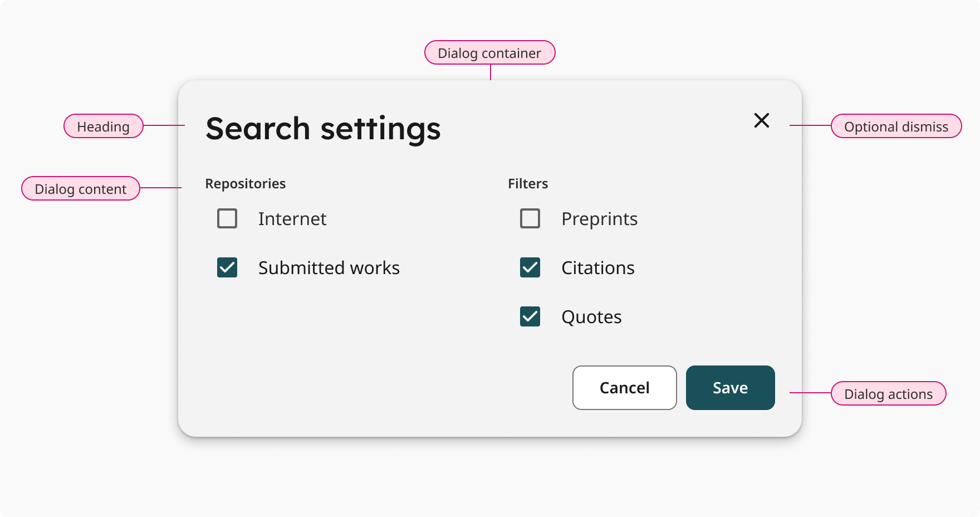Click the Internet label text
The height and width of the screenshot is (517, 980).
(x=292, y=218)
